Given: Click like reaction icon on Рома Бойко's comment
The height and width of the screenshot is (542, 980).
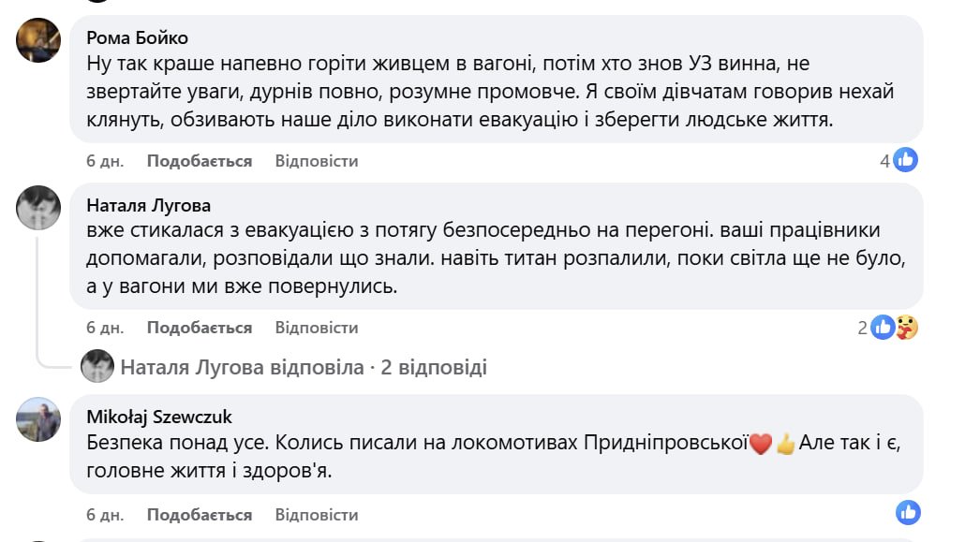Looking at the screenshot, I should [x=906, y=160].
